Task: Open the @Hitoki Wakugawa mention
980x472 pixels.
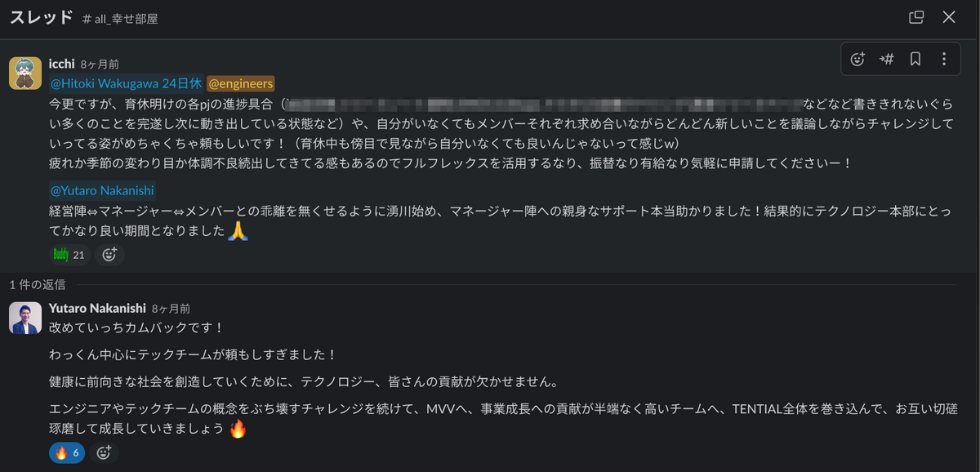Action: pos(126,83)
